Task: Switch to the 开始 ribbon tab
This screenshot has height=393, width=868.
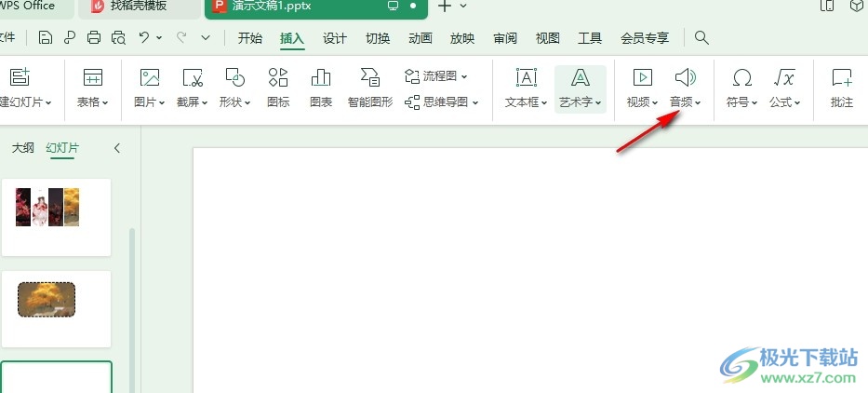Action: click(249, 38)
